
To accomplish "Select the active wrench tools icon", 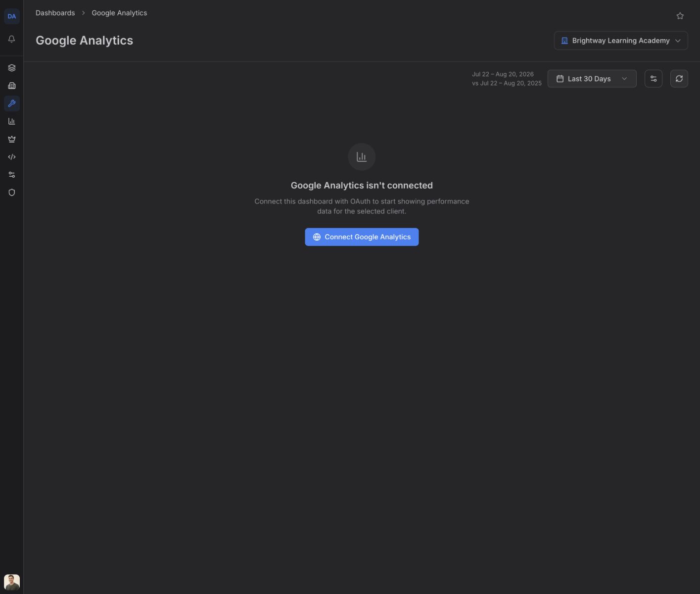I will (x=12, y=103).
